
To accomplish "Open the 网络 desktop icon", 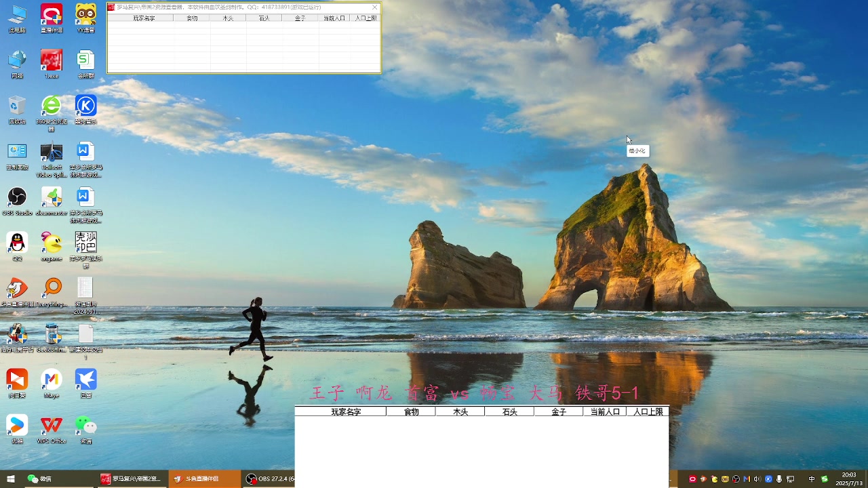I will [x=17, y=64].
